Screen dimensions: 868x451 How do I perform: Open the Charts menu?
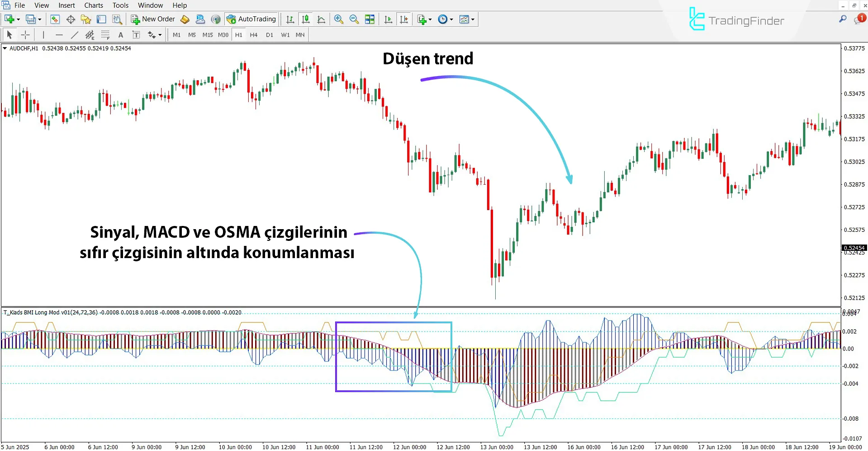pyautogui.click(x=93, y=5)
